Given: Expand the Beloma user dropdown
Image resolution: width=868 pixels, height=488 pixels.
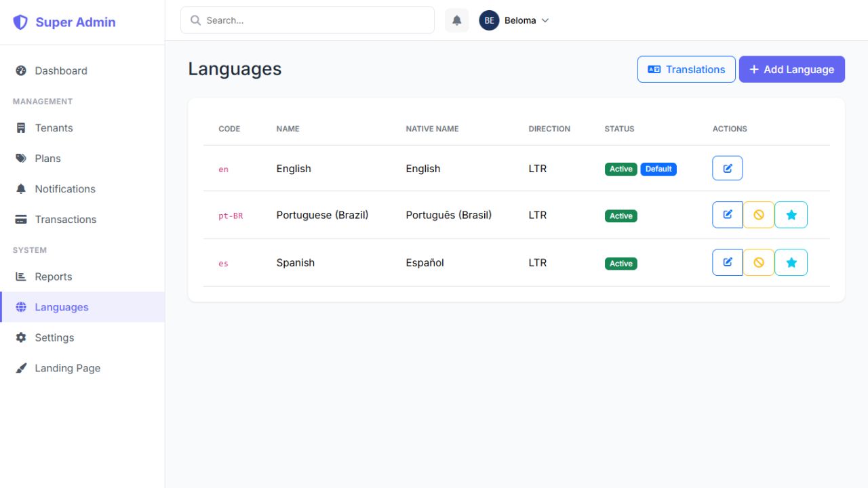Looking at the screenshot, I should [x=545, y=20].
